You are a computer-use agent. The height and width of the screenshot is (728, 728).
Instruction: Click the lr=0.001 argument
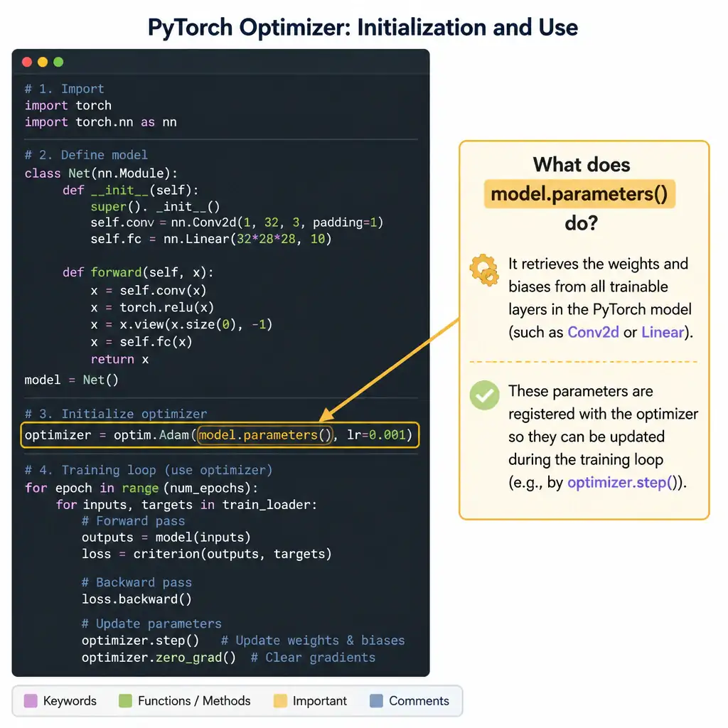377,435
